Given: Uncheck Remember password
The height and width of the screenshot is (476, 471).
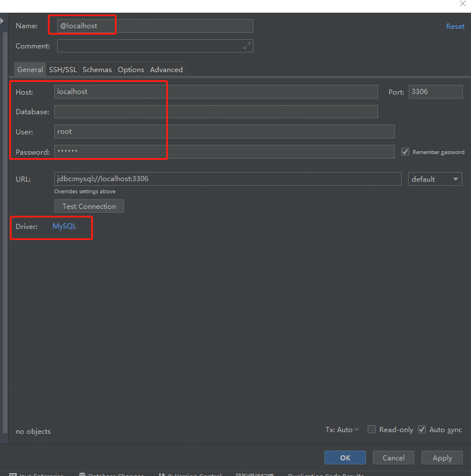Looking at the screenshot, I should click(405, 152).
